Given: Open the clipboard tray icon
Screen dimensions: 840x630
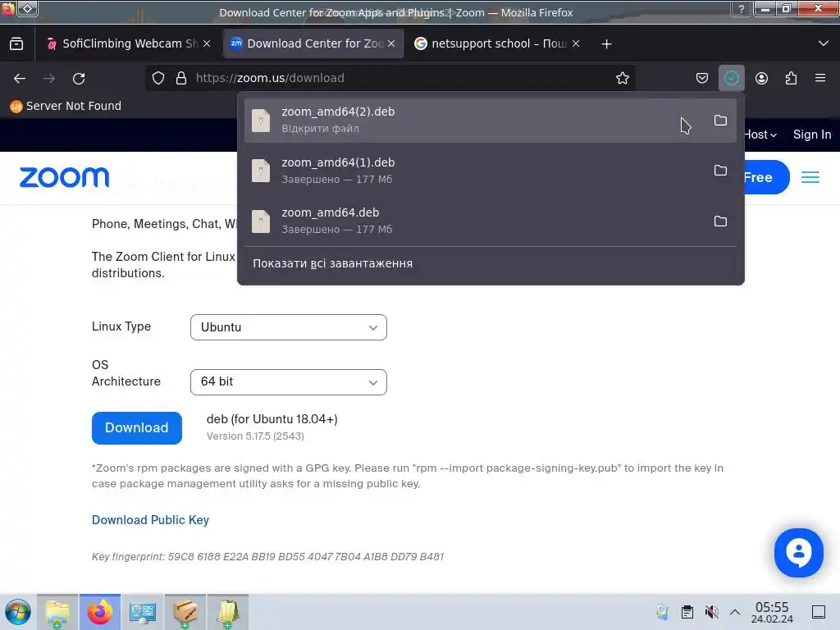Looking at the screenshot, I should coord(687,612).
